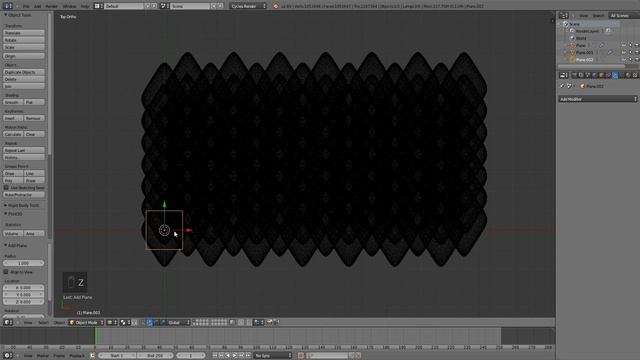
Task: Click the Radius value slider
Action: 24,263
